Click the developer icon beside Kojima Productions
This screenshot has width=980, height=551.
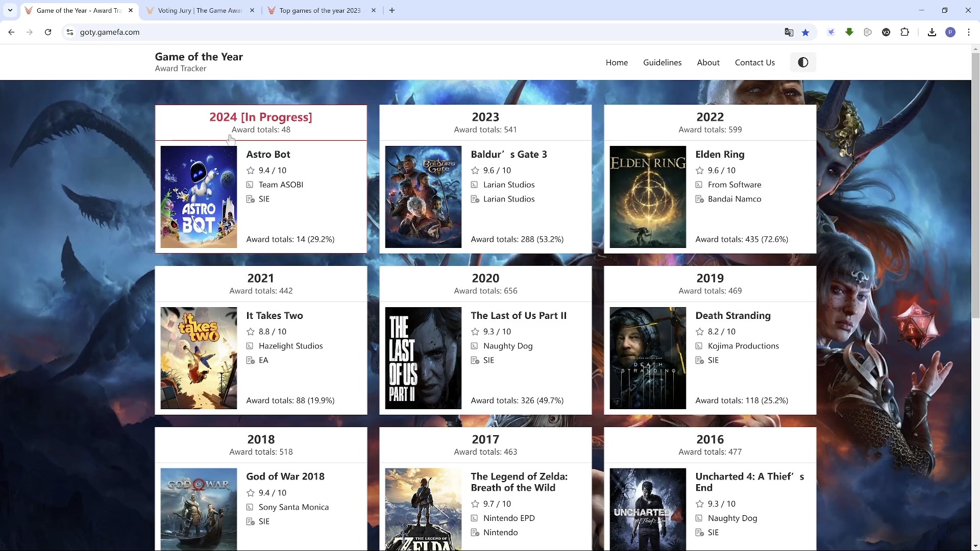(x=699, y=346)
